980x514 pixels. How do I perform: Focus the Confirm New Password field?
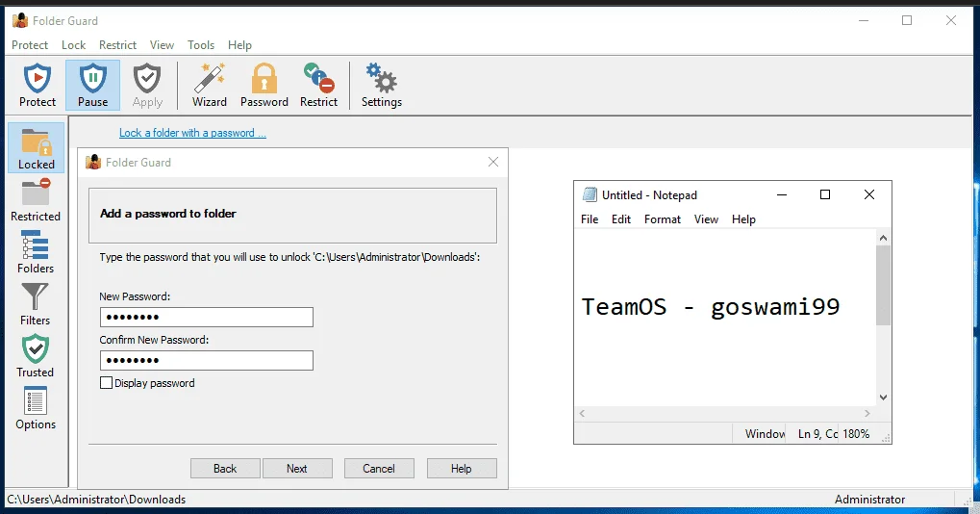tap(206, 360)
